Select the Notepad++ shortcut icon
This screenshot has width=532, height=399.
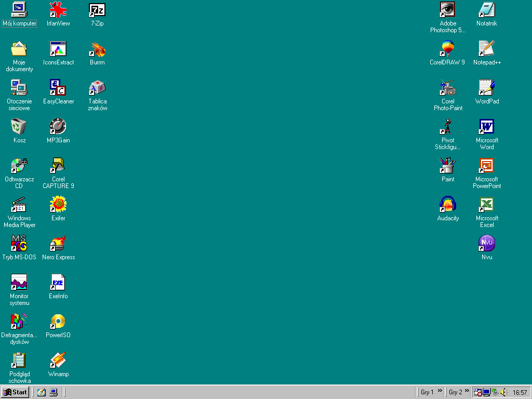click(486, 49)
